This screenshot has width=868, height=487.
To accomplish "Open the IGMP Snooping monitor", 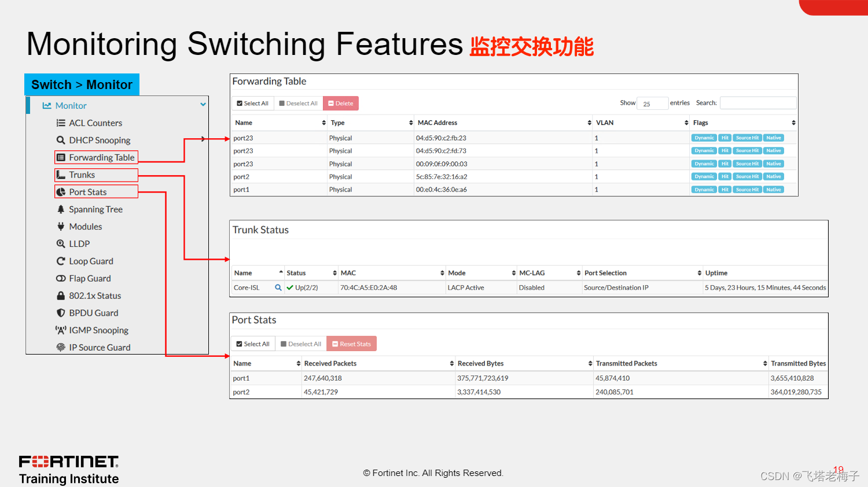I will (98, 330).
